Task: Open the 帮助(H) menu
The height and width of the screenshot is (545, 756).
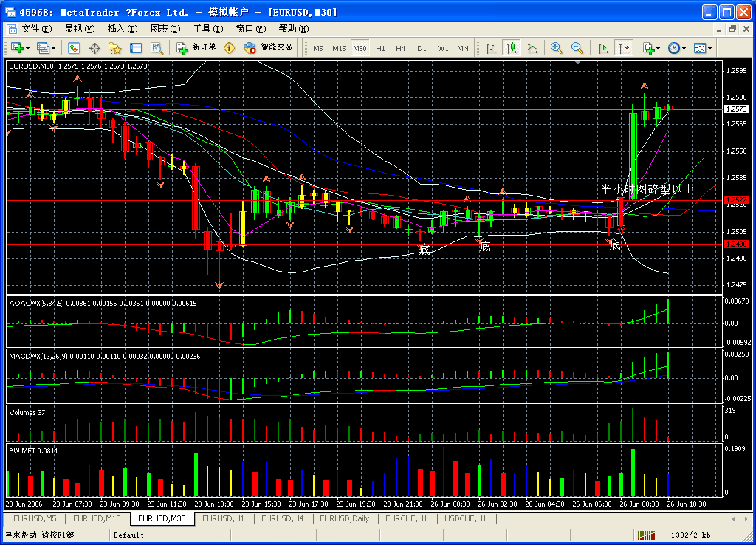Action: coord(294,29)
